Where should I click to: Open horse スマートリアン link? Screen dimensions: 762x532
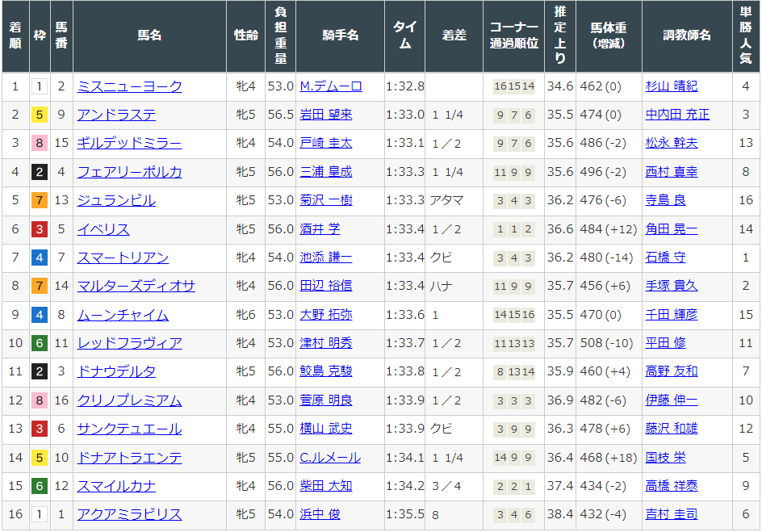(123, 258)
